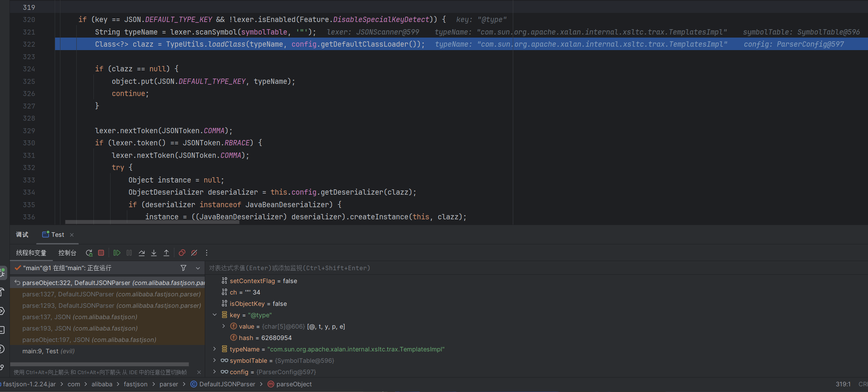Switch to the 调试 tab
Image resolution: width=868 pixels, height=392 pixels.
coord(22,235)
